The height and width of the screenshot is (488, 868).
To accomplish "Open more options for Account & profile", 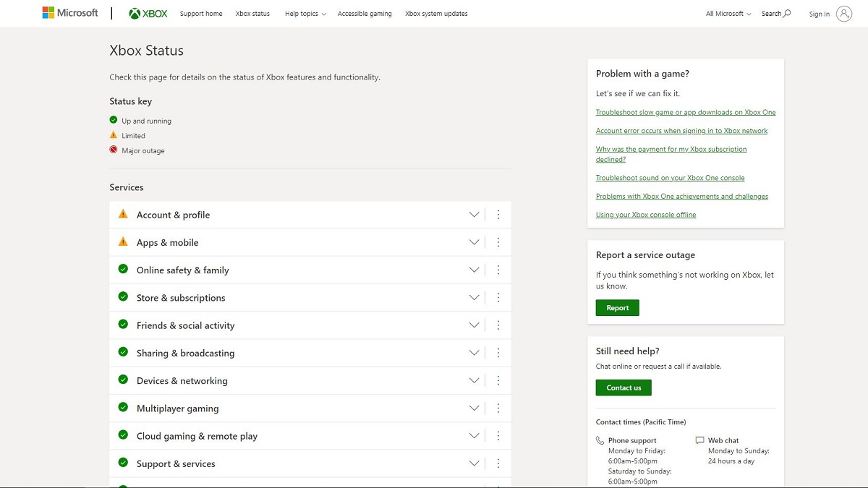I will (498, 215).
